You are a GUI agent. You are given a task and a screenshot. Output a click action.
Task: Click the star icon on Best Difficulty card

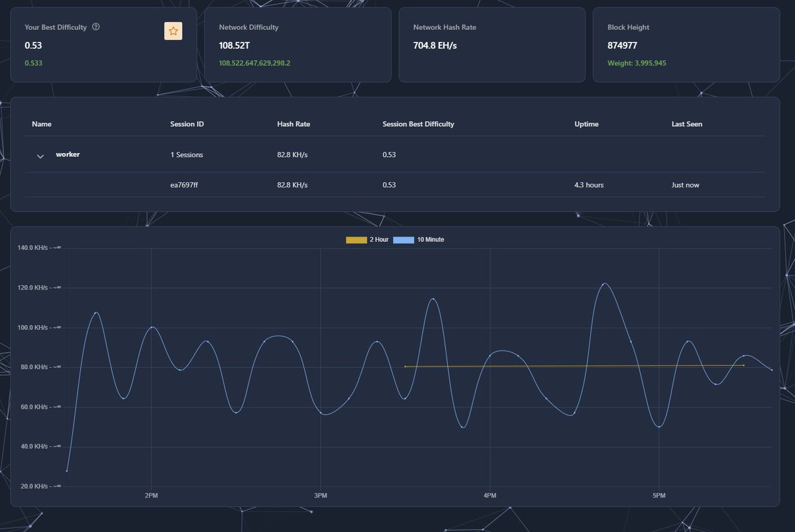tap(173, 30)
